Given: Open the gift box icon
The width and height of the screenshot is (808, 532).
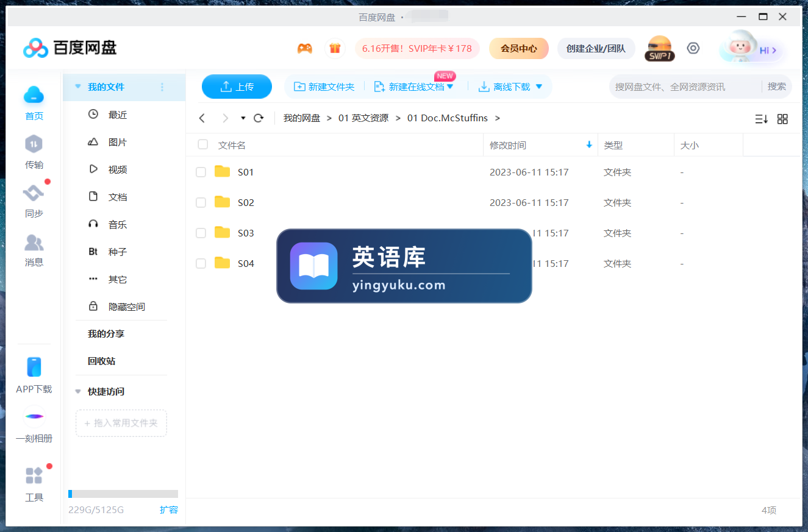Looking at the screenshot, I should [x=335, y=48].
